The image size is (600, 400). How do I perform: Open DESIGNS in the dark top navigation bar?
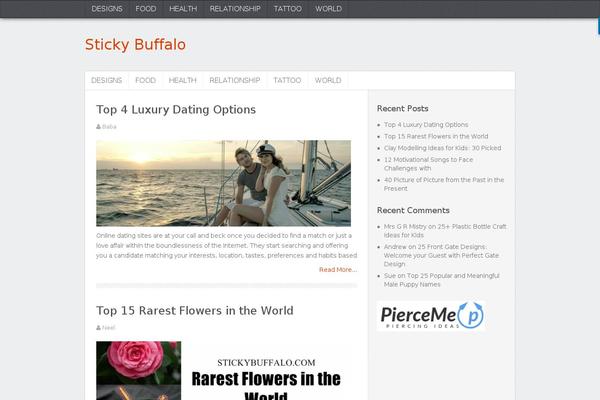point(107,9)
